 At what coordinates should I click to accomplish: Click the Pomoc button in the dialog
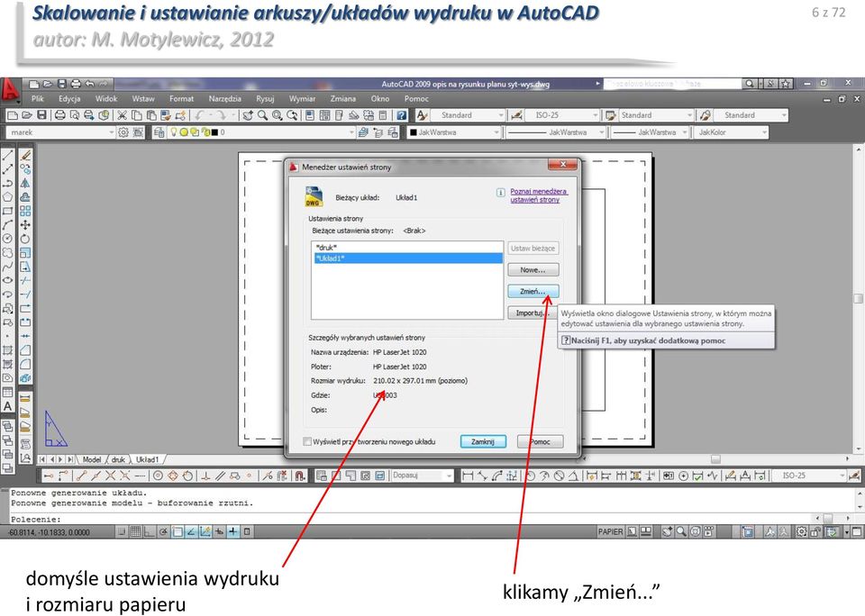[x=540, y=441]
